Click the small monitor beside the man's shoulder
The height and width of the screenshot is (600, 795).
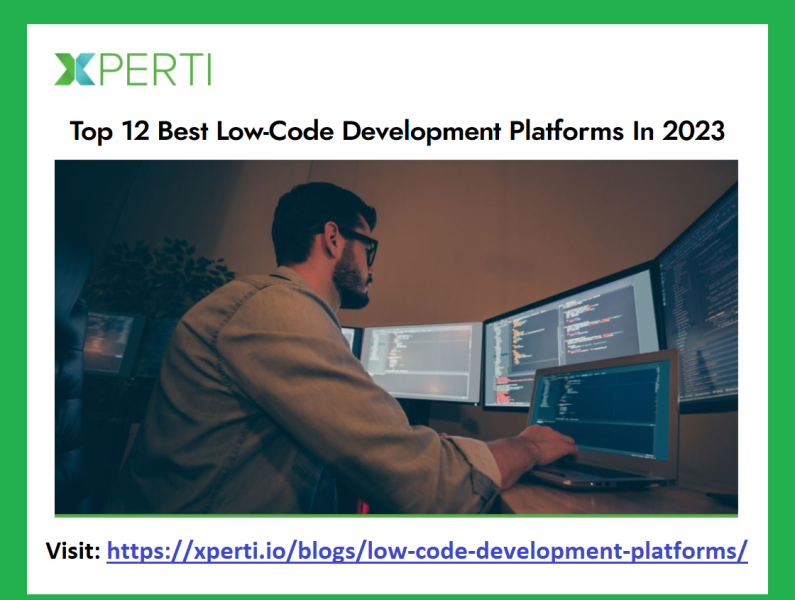pos(420,360)
